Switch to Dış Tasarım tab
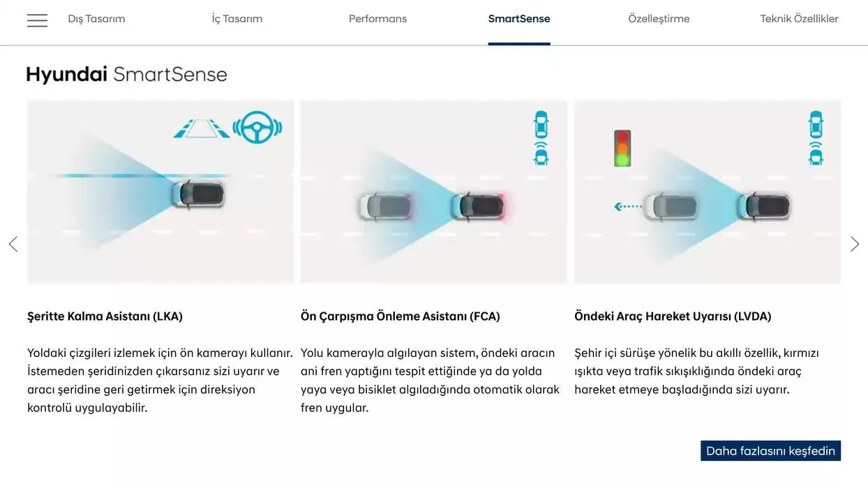 click(96, 19)
